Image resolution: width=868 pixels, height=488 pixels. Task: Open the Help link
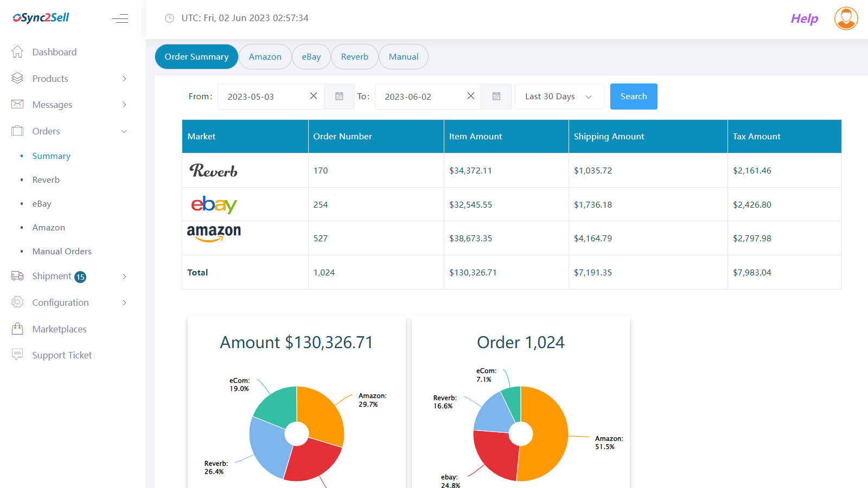point(805,18)
